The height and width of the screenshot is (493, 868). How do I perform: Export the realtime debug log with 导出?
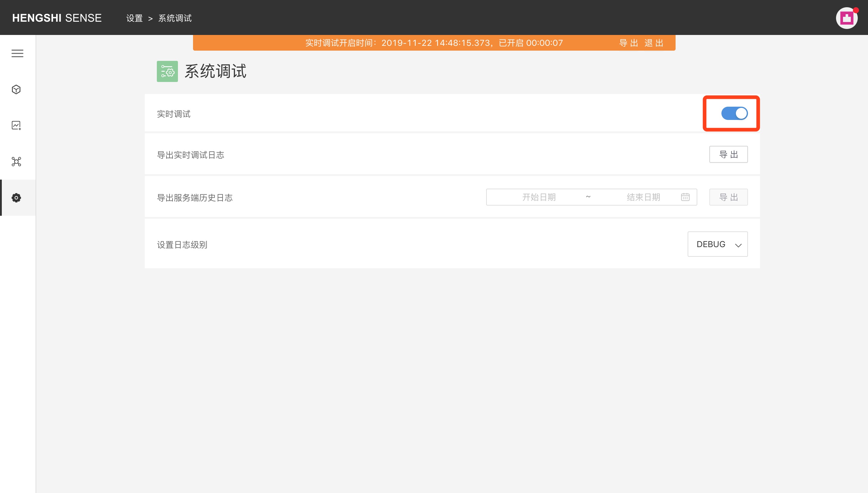tap(728, 154)
